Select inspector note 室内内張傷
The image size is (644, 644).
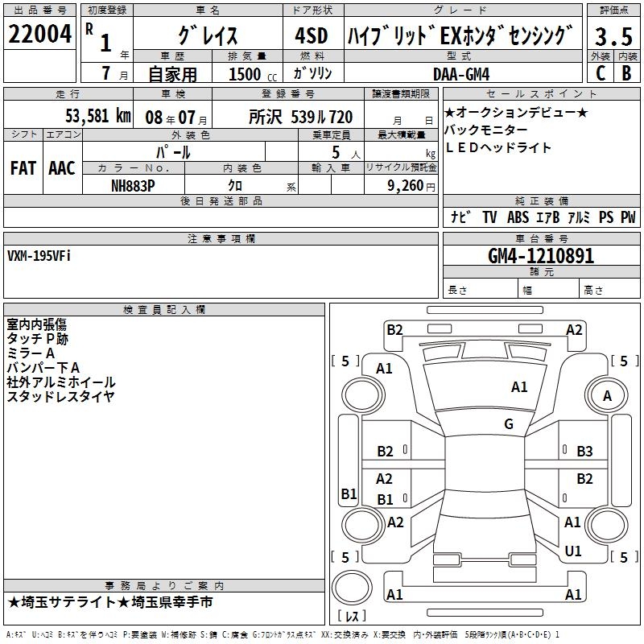click(x=36, y=324)
